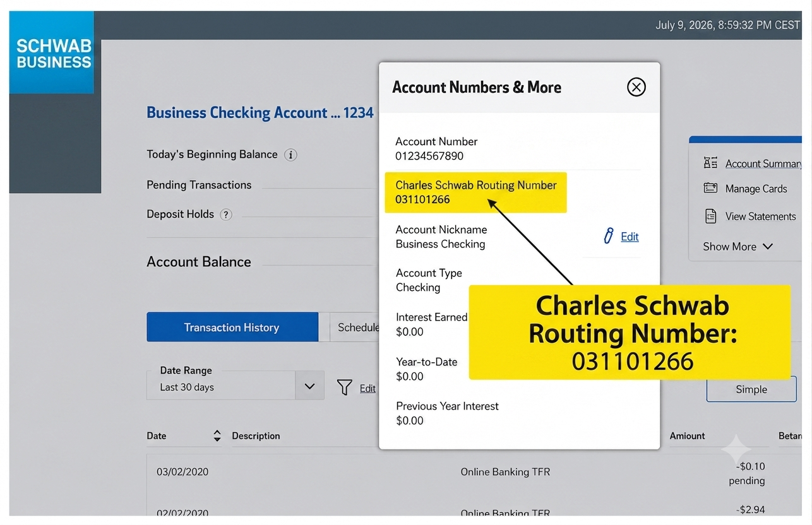This screenshot has height=525, width=812.
Task: Open the Account Summary link
Action: (763, 163)
